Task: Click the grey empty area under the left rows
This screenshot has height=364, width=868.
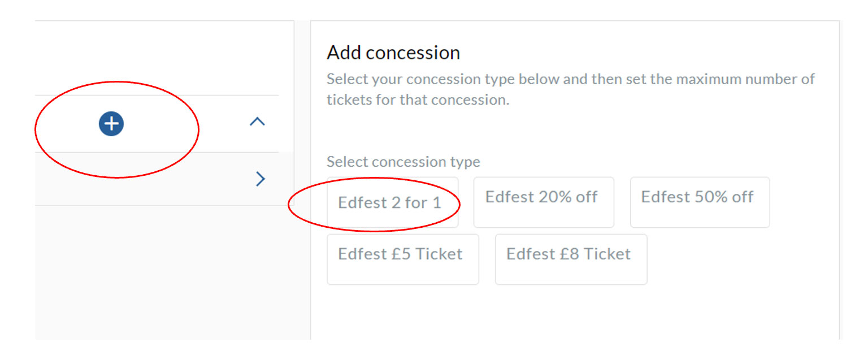Action: (164, 272)
